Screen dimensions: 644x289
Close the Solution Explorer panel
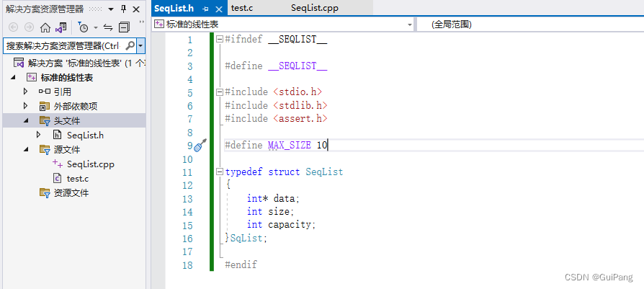coord(136,9)
